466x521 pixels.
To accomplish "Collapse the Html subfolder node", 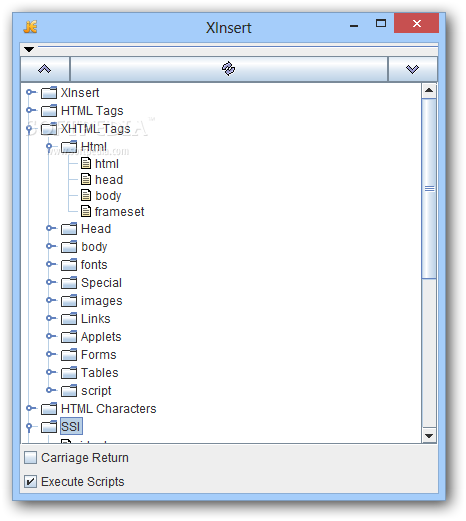I will pyautogui.click(x=49, y=147).
